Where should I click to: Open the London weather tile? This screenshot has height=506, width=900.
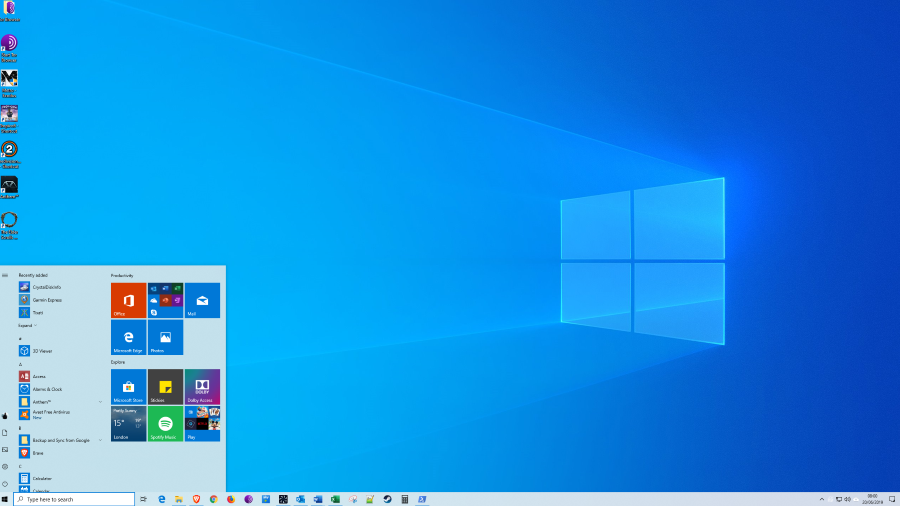coord(129,423)
